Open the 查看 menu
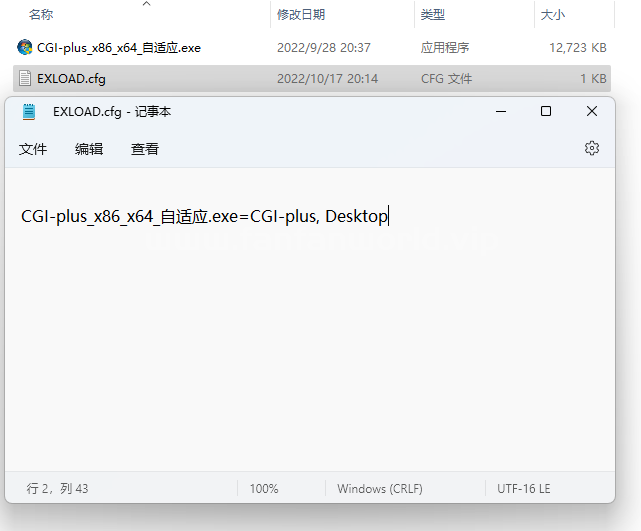This screenshot has height=531, width=641. 145,149
